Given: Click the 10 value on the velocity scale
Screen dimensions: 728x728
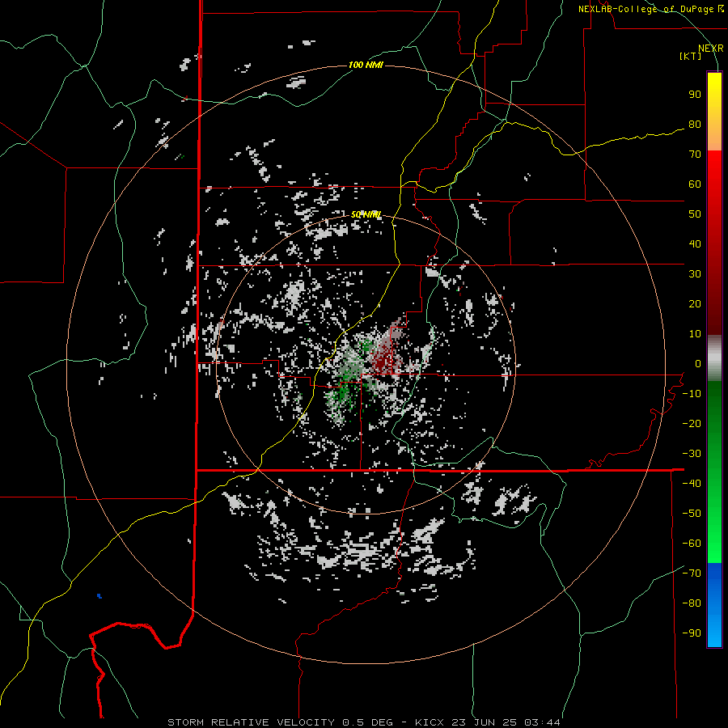Looking at the screenshot, I should click(x=695, y=334).
